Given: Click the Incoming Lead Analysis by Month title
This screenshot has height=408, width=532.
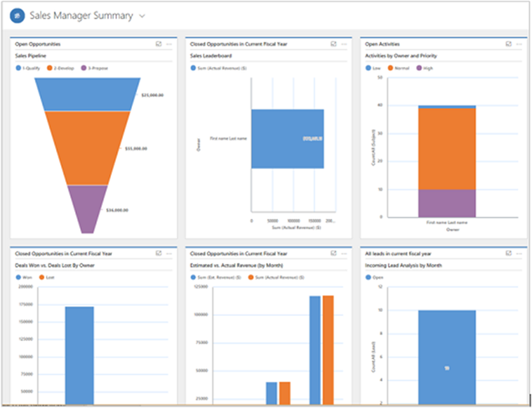Looking at the screenshot, I should click(x=403, y=265).
